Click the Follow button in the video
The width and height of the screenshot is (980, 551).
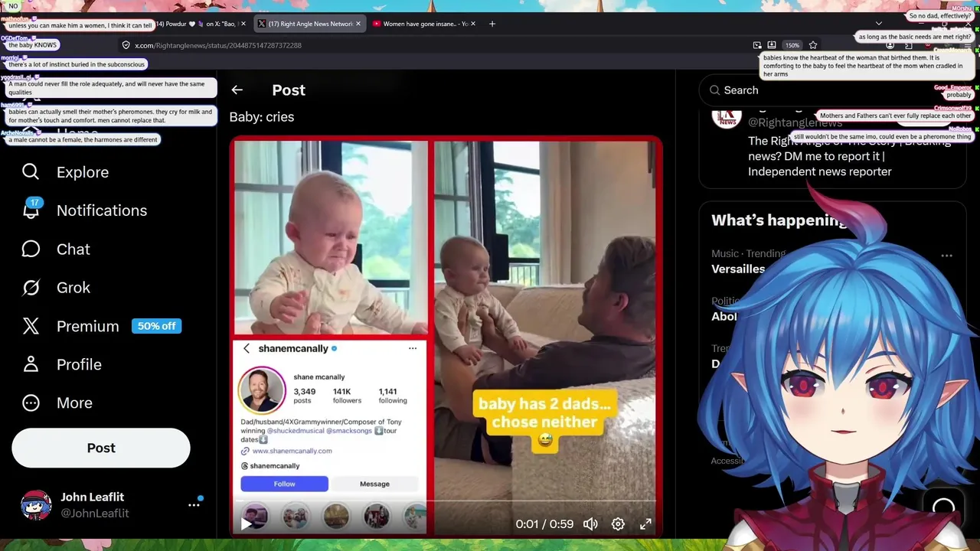point(284,484)
